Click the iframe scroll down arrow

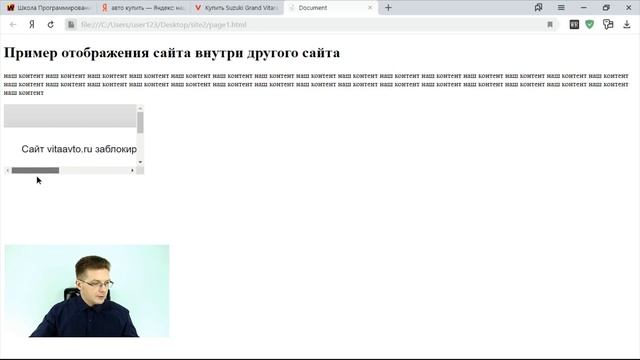point(140,162)
